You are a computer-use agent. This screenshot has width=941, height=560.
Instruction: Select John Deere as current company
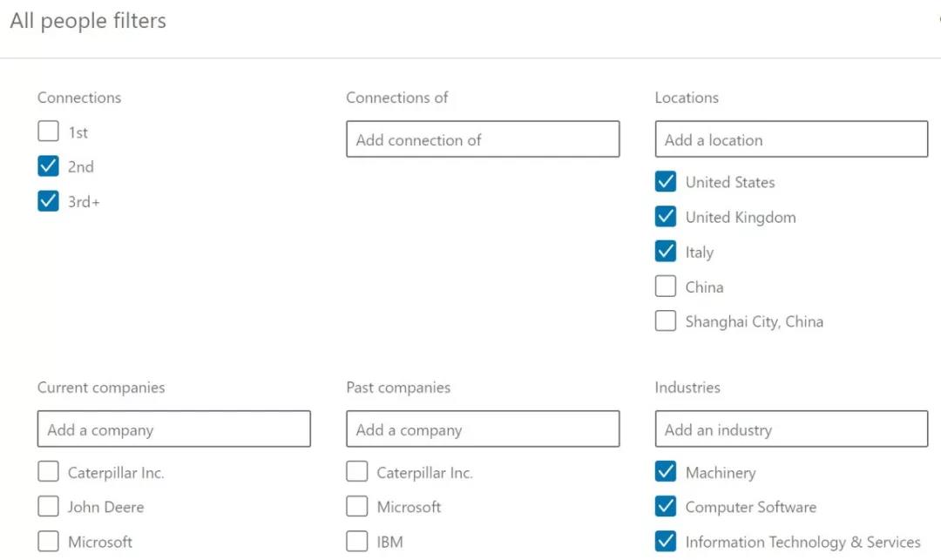tap(49, 507)
